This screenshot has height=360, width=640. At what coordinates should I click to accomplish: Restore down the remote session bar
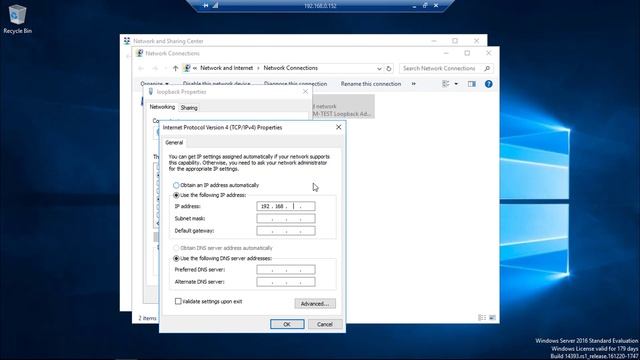click(425, 6)
